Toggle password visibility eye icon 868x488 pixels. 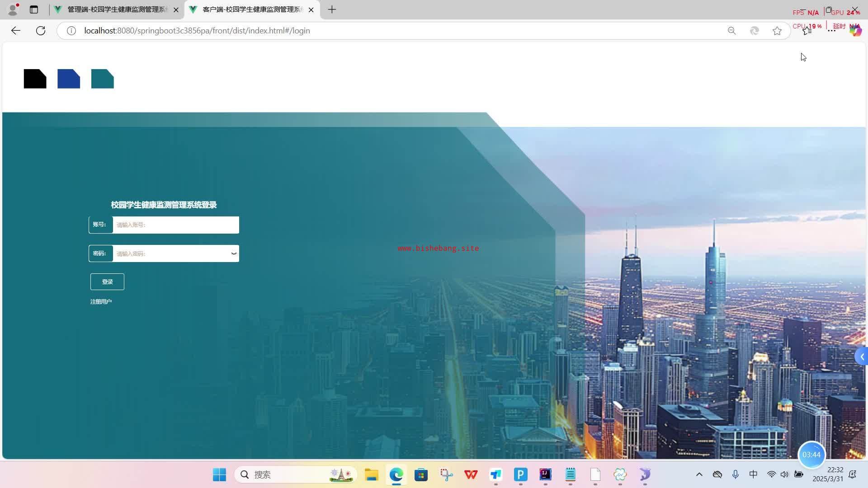coord(234,253)
